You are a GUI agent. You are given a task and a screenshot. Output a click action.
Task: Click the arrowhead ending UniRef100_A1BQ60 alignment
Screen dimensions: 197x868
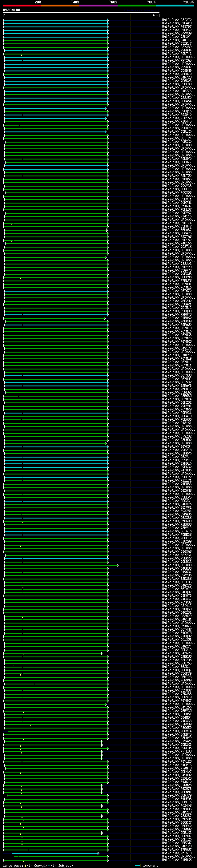[105, 318]
